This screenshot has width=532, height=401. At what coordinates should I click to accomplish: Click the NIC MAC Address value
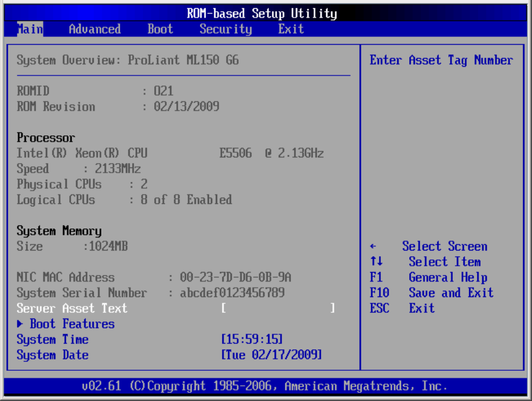[x=235, y=277]
